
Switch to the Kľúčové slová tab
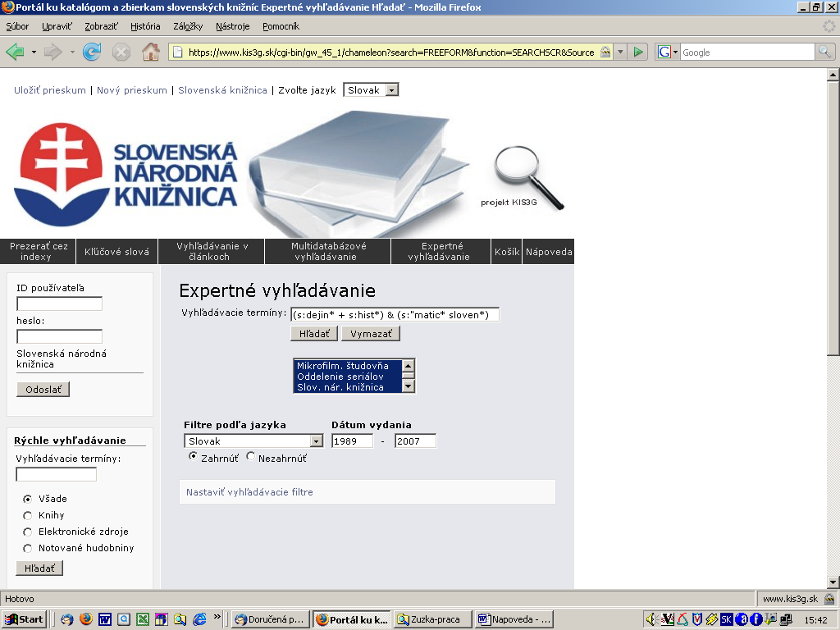116,252
